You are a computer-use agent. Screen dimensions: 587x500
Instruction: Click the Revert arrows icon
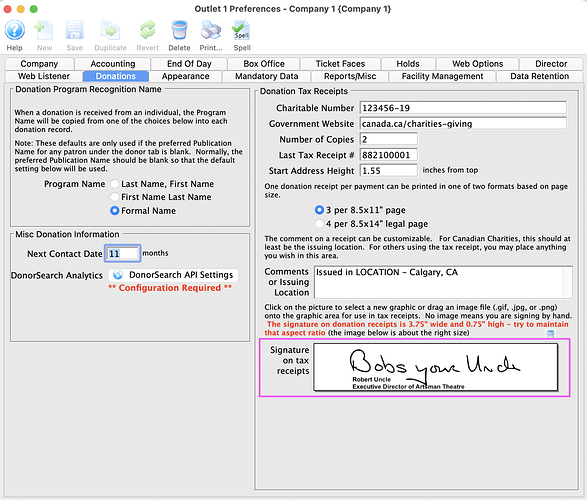click(147, 31)
